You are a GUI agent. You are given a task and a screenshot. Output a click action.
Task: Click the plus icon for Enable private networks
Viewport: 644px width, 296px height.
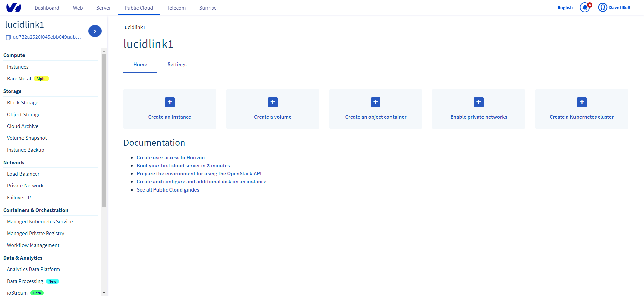(x=478, y=102)
